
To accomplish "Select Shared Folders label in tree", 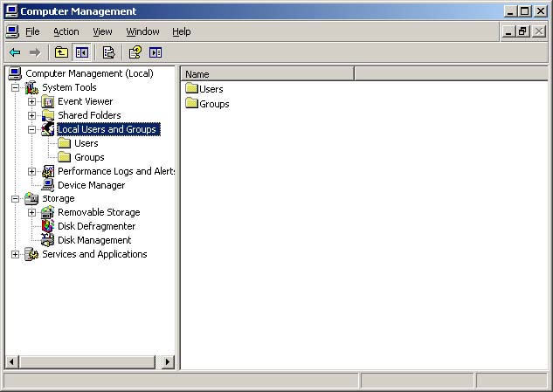I will pyautogui.click(x=89, y=115).
